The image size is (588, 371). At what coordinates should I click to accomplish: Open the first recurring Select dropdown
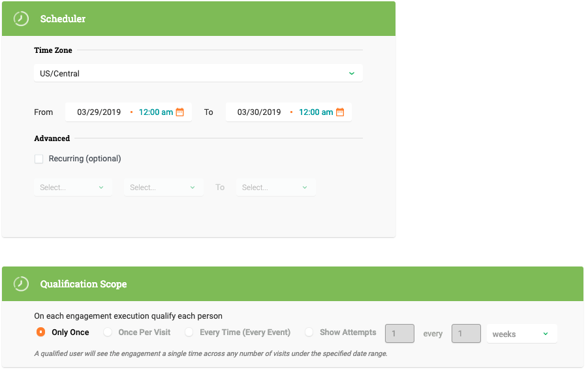click(72, 187)
